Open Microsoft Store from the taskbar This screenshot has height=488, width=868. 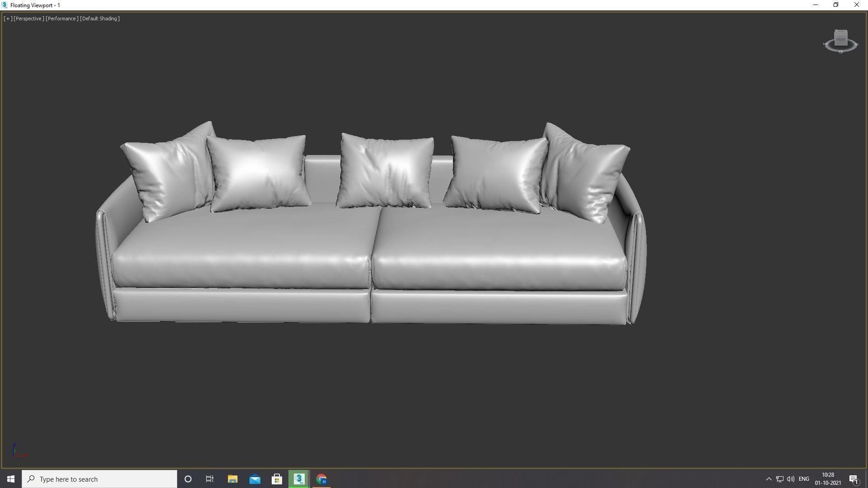tap(277, 479)
